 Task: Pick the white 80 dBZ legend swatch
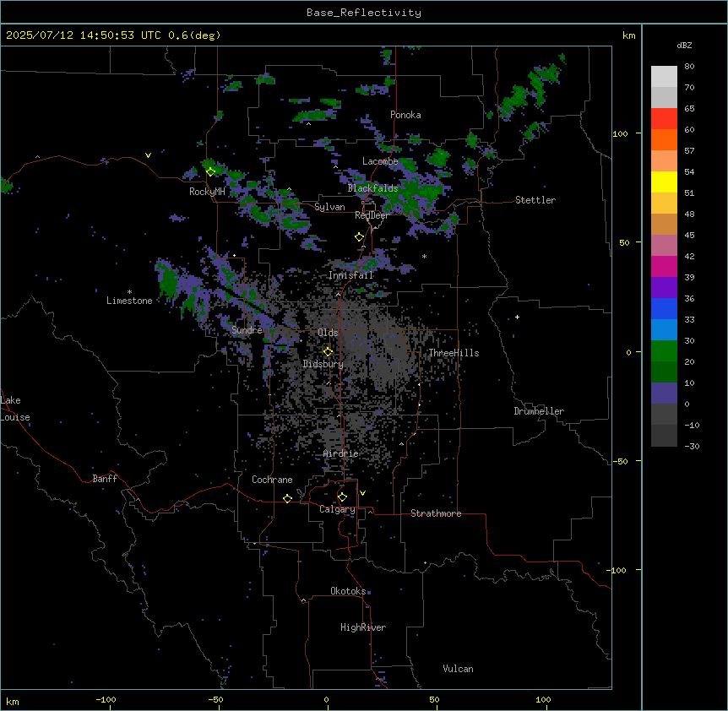tap(664, 77)
